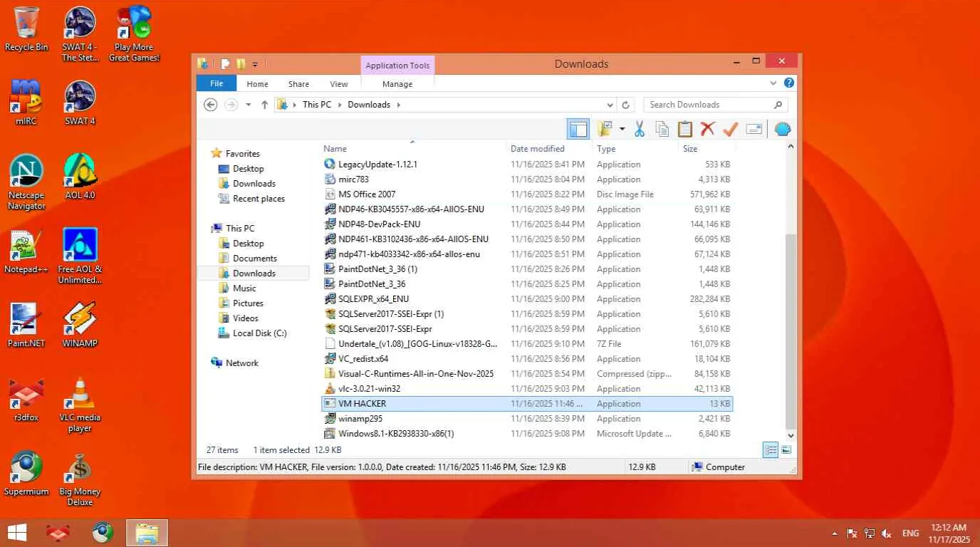This screenshot has height=547, width=980.
Task: Select the AOL 4.0 desktop shortcut
Action: [x=80, y=177]
